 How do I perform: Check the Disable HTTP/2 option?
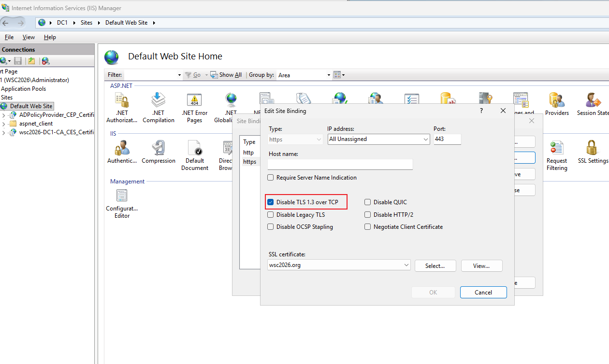pyautogui.click(x=368, y=215)
